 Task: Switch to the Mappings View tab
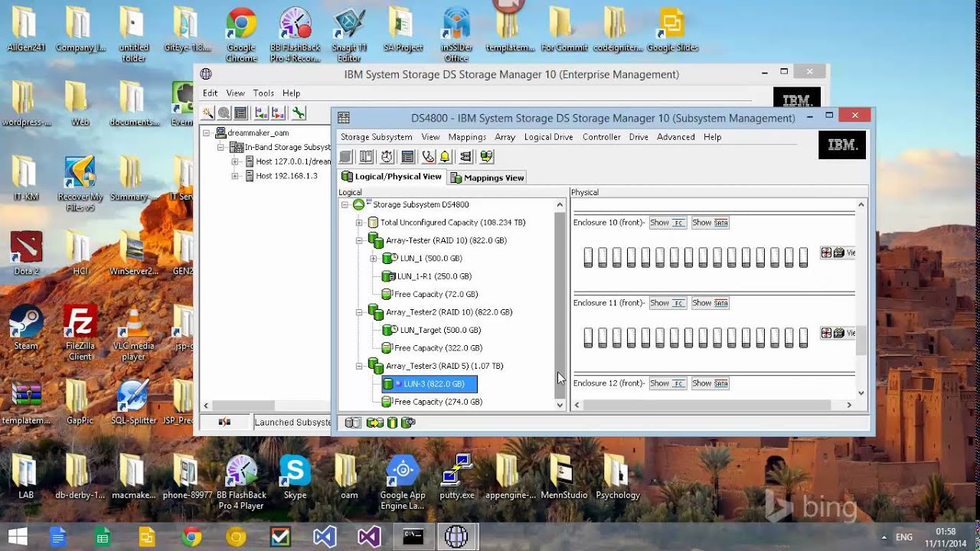tap(487, 178)
